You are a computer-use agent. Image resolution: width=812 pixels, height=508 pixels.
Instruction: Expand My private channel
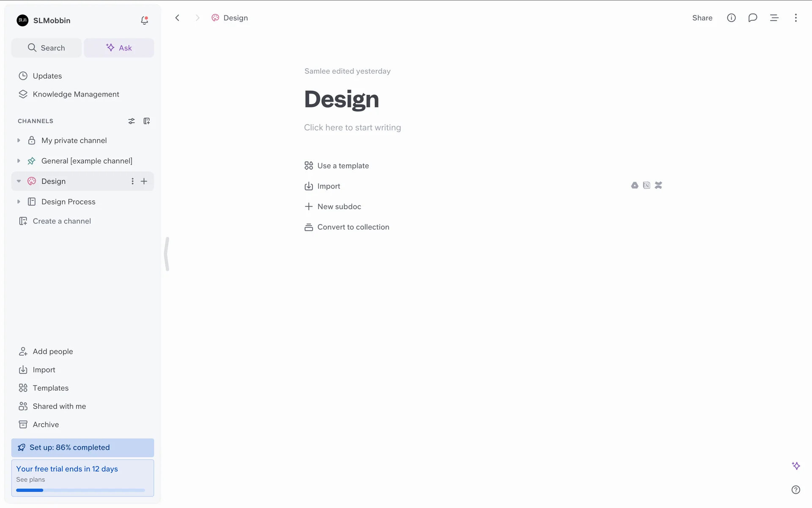tap(19, 141)
